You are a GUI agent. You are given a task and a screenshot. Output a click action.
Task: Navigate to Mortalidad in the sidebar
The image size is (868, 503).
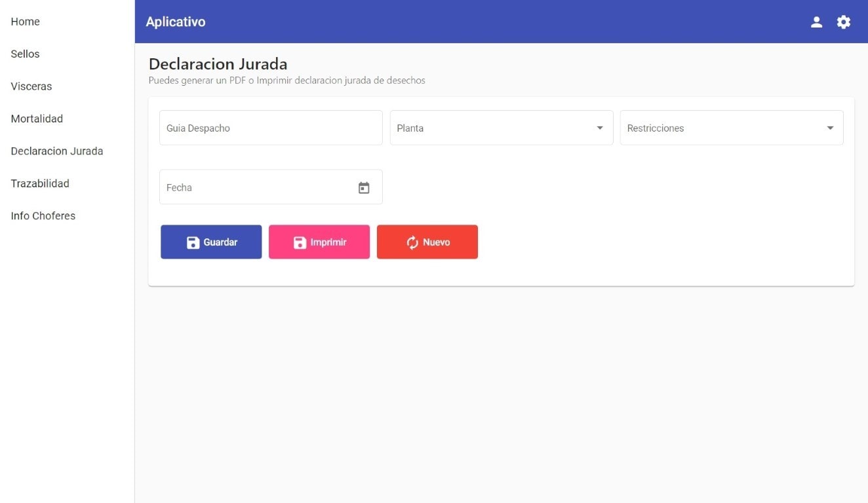point(37,119)
